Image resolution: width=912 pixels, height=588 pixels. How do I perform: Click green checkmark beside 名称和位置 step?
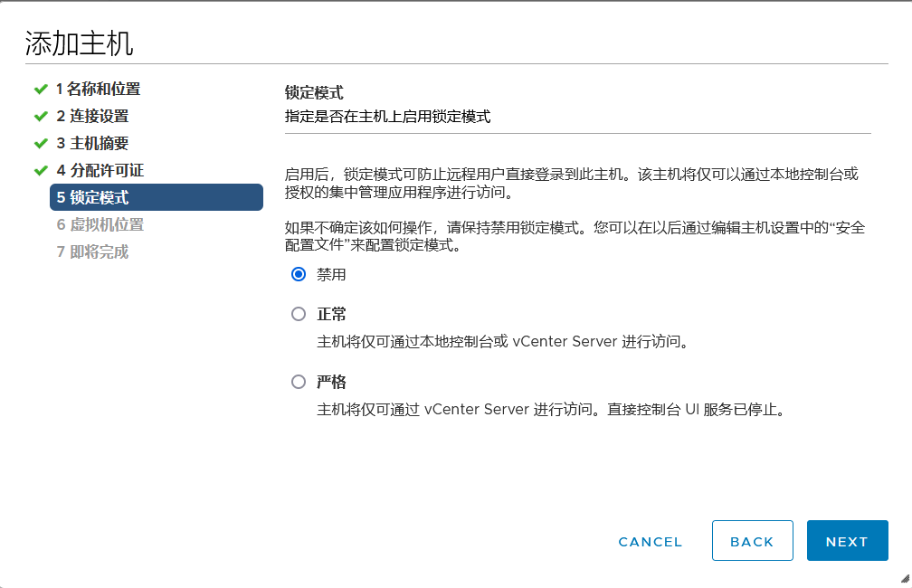point(40,90)
